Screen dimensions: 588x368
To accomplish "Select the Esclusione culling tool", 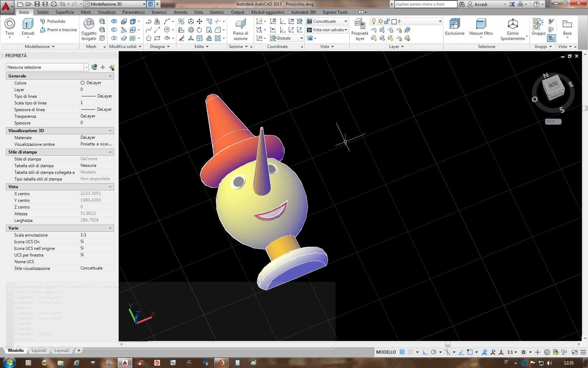I will coord(455,27).
